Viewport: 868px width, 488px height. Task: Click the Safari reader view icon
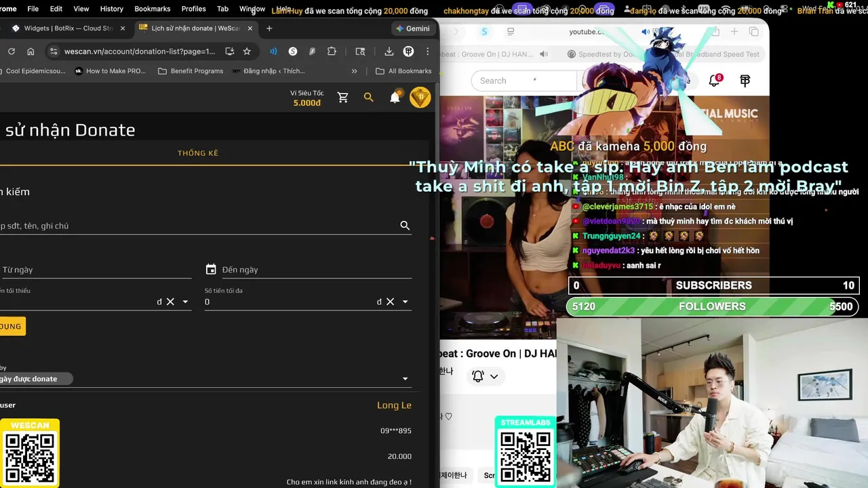(x=511, y=32)
